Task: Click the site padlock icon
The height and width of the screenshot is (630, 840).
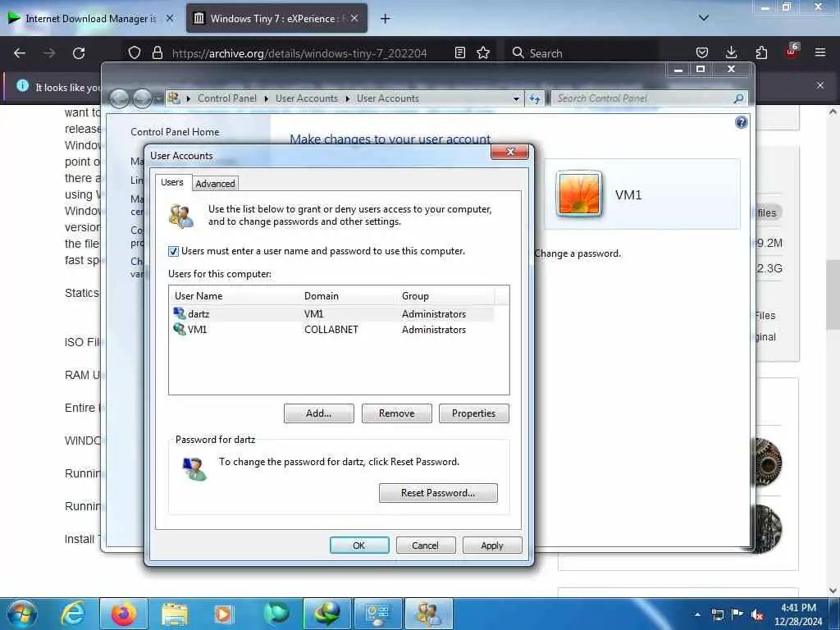Action: pos(157,52)
